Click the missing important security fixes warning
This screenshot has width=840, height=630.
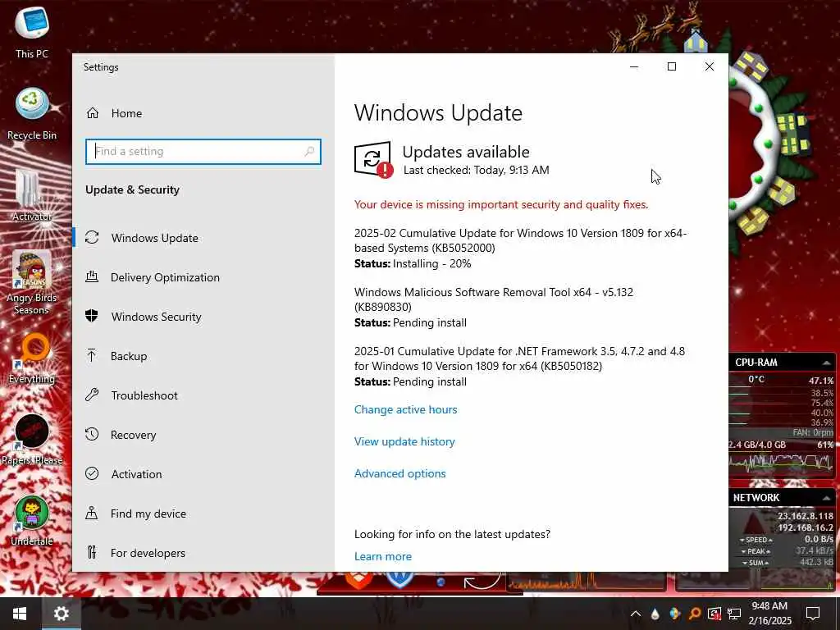(x=501, y=204)
